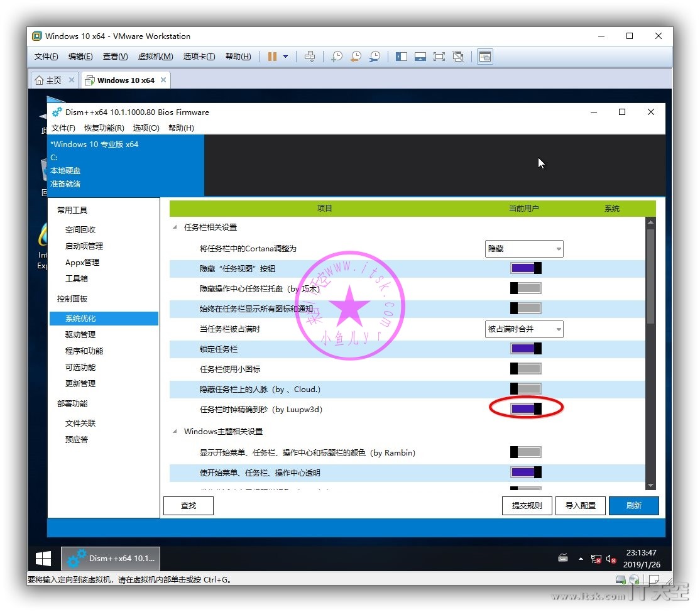Image resolution: width=700 pixels, height=612 pixels.
Task: Close the 主页 tab
Action: click(x=72, y=80)
